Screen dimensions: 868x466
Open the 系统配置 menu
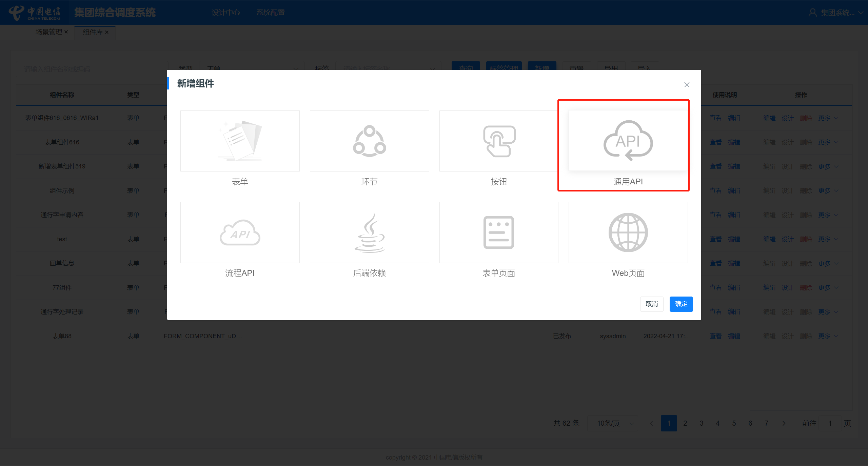point(271,13)
